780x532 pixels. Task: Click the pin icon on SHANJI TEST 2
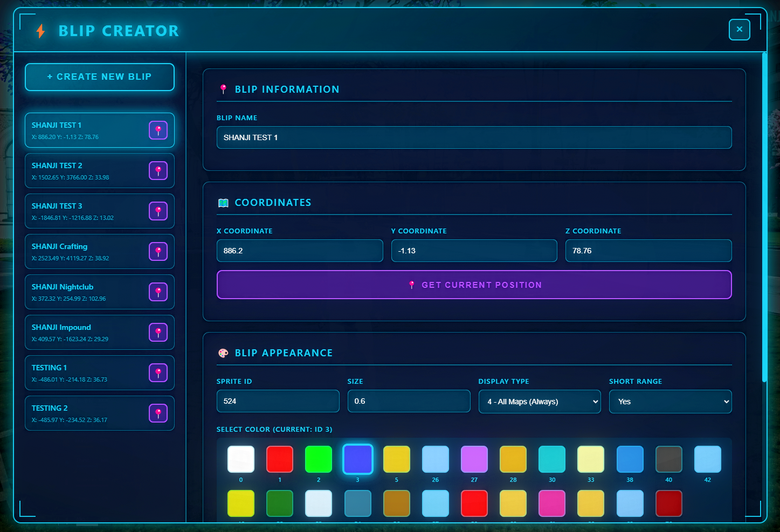pyautogui.click(x=158, y=170)
